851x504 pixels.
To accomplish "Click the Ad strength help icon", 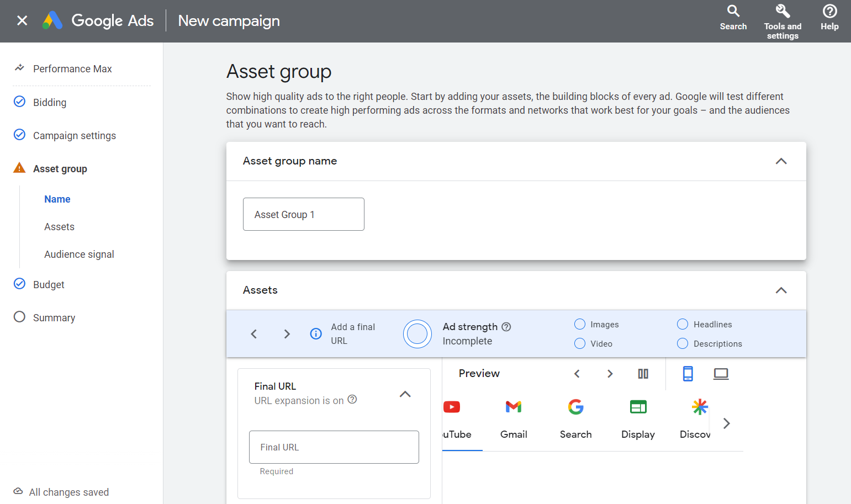I will (x=506, y=327).
